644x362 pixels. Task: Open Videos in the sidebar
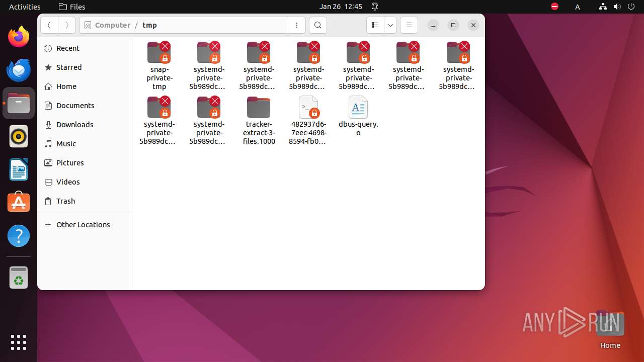pyautogui.click(x=85, y=182)
